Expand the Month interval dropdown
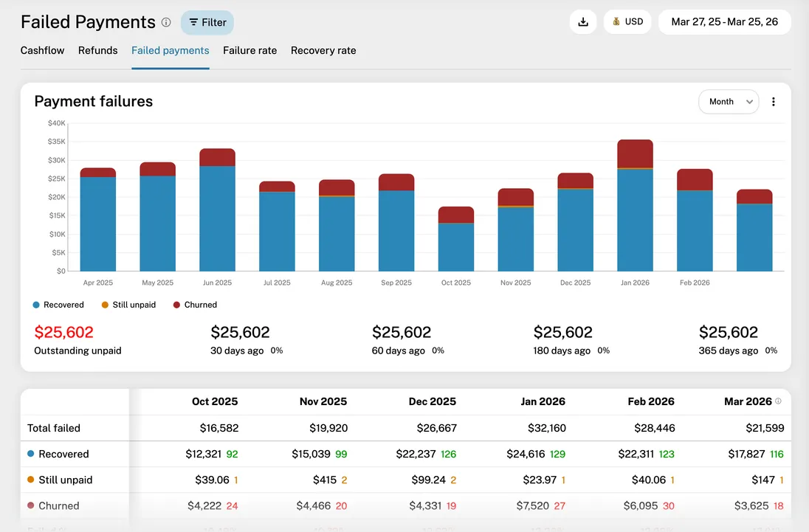The image size is (809, 532). 729,102
